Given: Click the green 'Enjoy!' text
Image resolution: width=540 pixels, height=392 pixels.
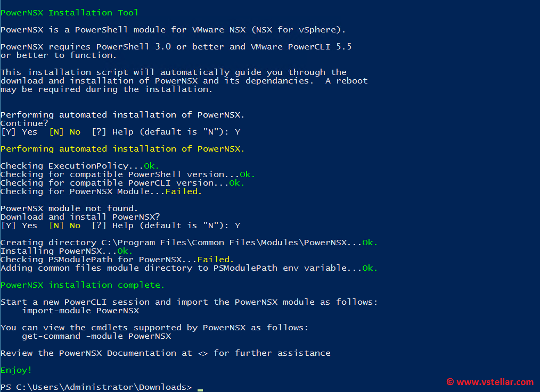Looking at the screenshot, I should click(16, 370).
